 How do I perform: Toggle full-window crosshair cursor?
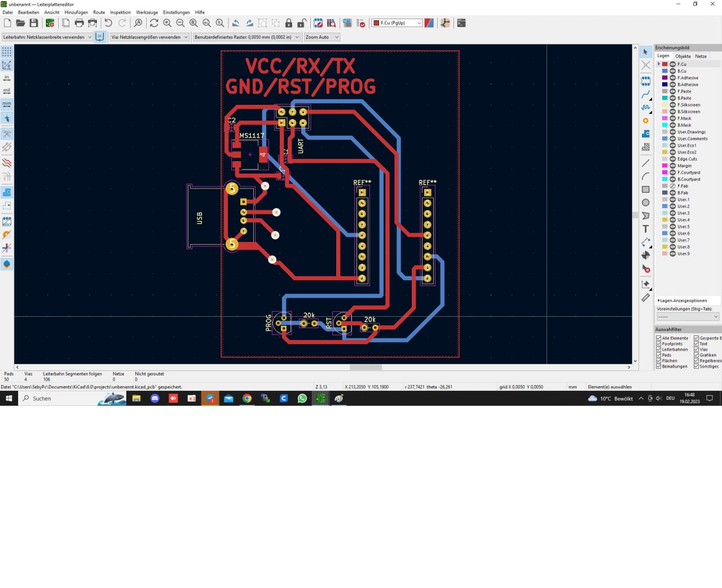click(x=7, y=118)
